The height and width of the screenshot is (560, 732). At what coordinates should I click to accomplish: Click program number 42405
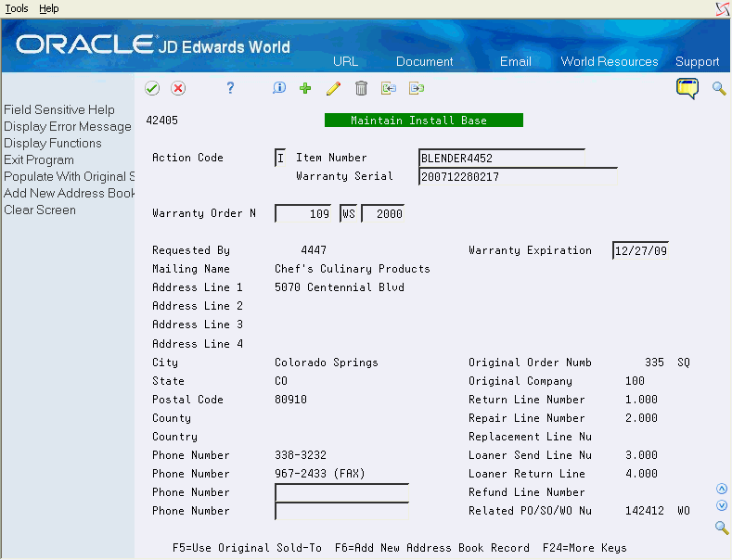(162, 121)
